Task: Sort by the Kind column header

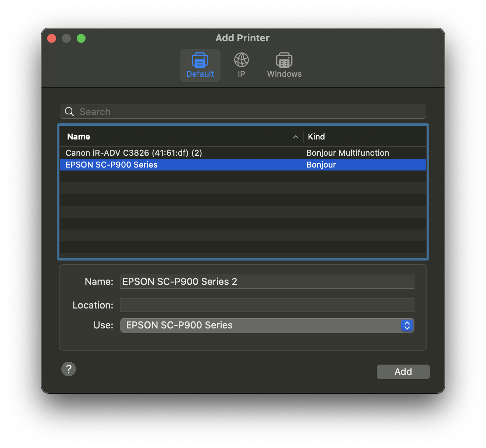Action: [316, 137]
